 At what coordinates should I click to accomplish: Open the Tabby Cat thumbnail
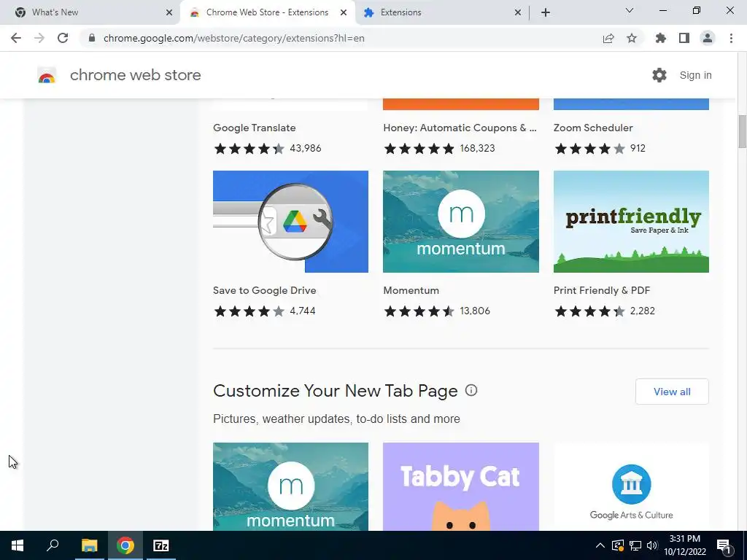(461, 486)
